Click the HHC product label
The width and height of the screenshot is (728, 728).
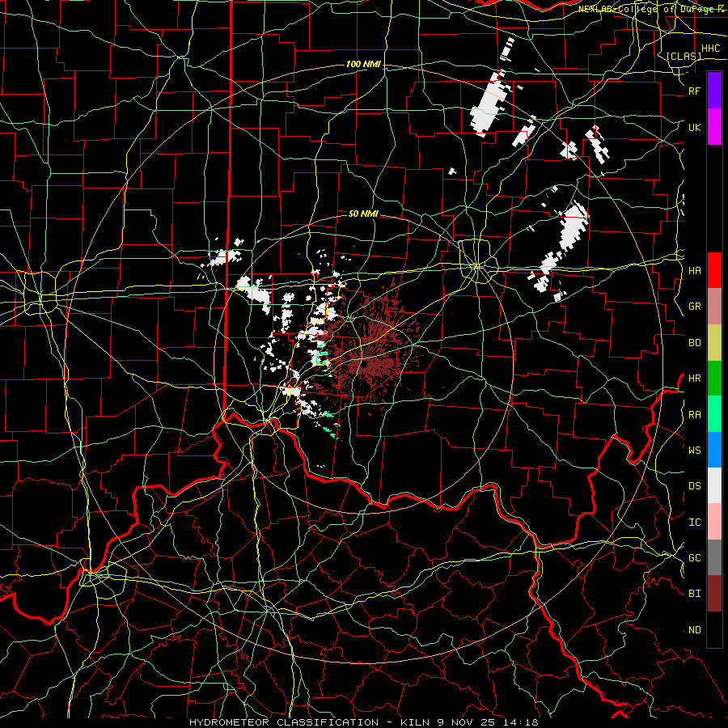coord(710,49)
